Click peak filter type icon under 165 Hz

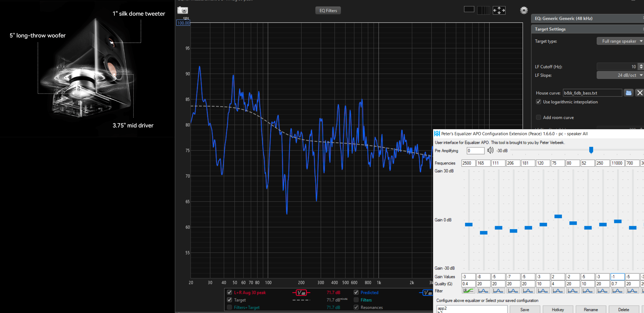click(x=483, y=291)
